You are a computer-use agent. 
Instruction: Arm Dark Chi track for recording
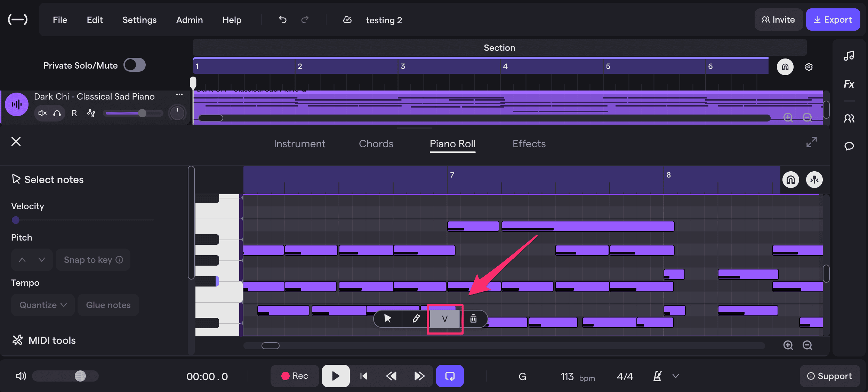click(x=74, y=113)
